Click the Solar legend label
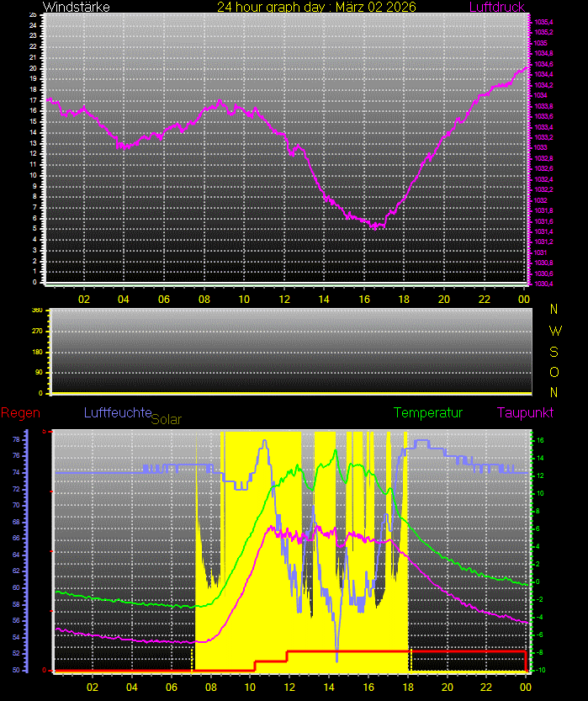Screen dimensions: 588x701 coord(166,419)
